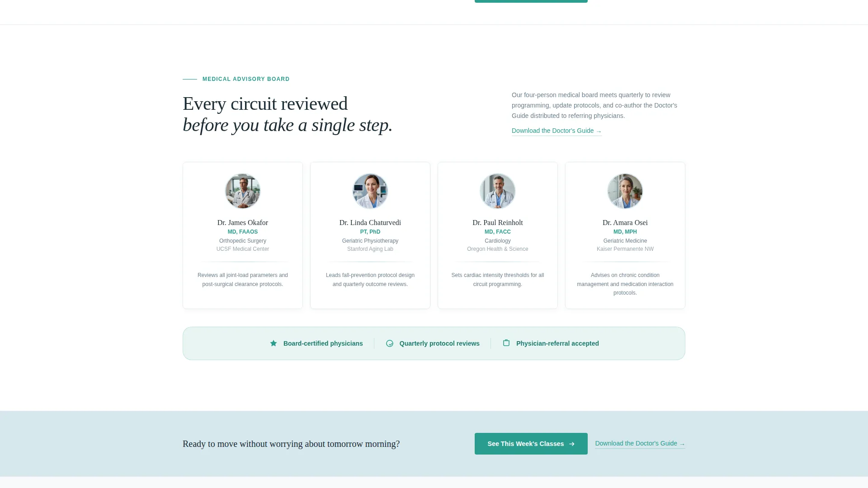Click Okafor's joint-load parameters description

coord(243,280)
